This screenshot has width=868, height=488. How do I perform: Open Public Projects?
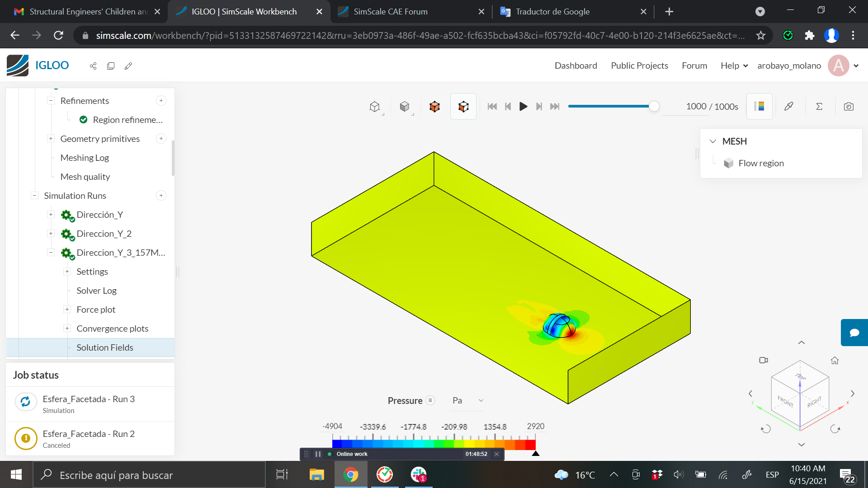point(639,66)
